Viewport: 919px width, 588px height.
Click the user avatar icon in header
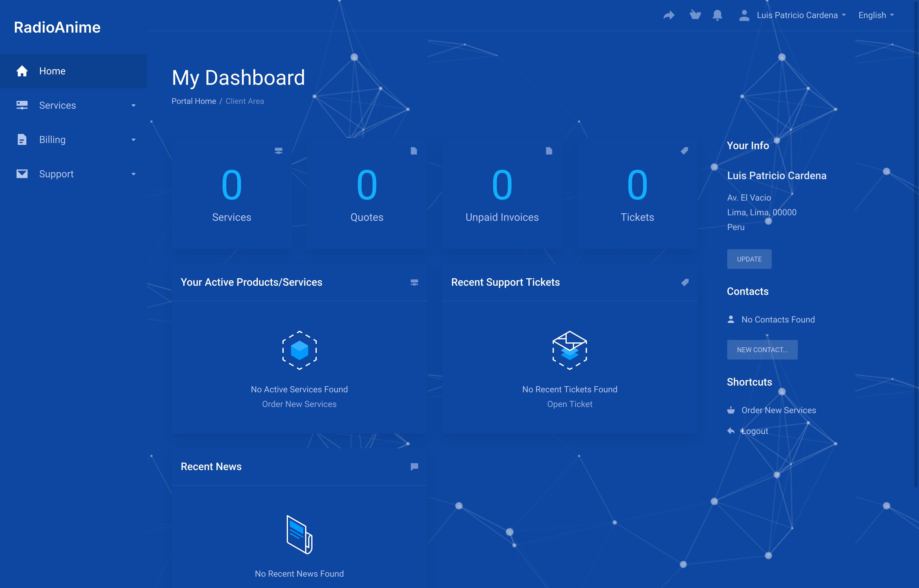pos(744,15)
